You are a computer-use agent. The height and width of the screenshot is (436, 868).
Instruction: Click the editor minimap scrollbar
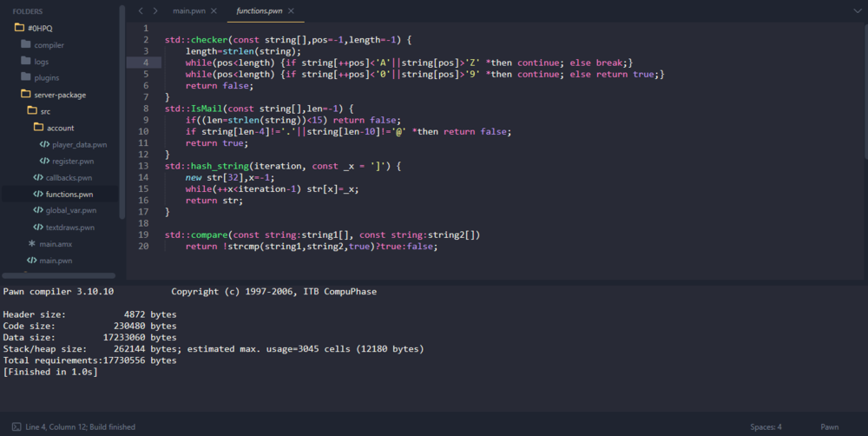[x=865, y=91]
